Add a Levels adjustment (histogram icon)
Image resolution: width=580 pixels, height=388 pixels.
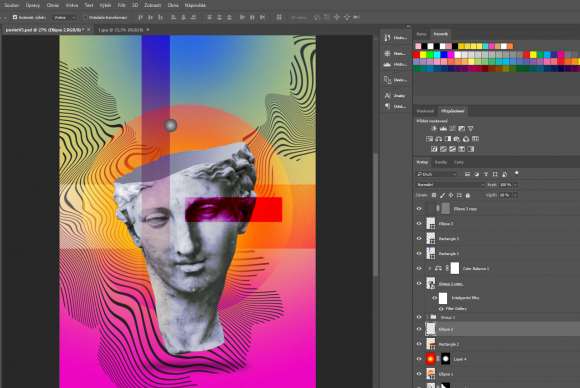[443, 129]
